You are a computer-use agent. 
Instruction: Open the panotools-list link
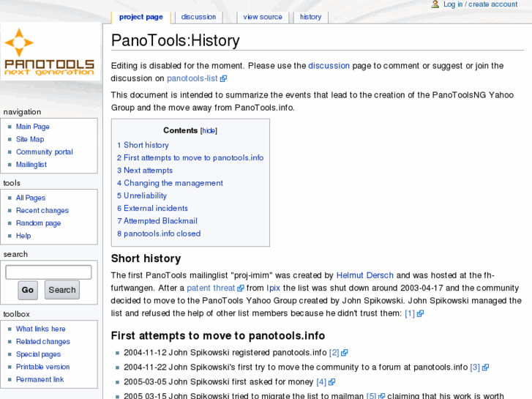coord(192,78)
